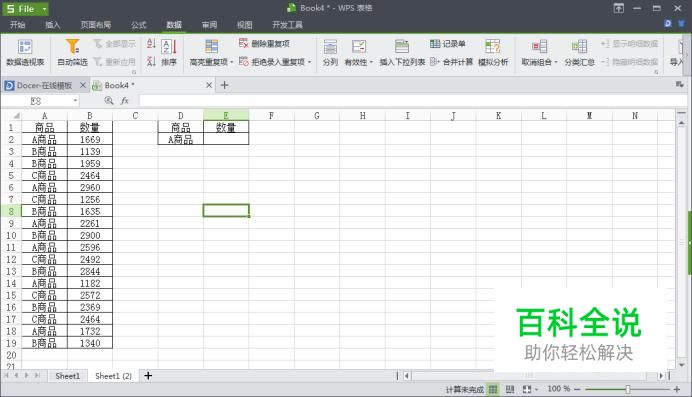The image size is (692, 397).
Task: Click 隐藏明细数据 hide detail
Action: 629,62
